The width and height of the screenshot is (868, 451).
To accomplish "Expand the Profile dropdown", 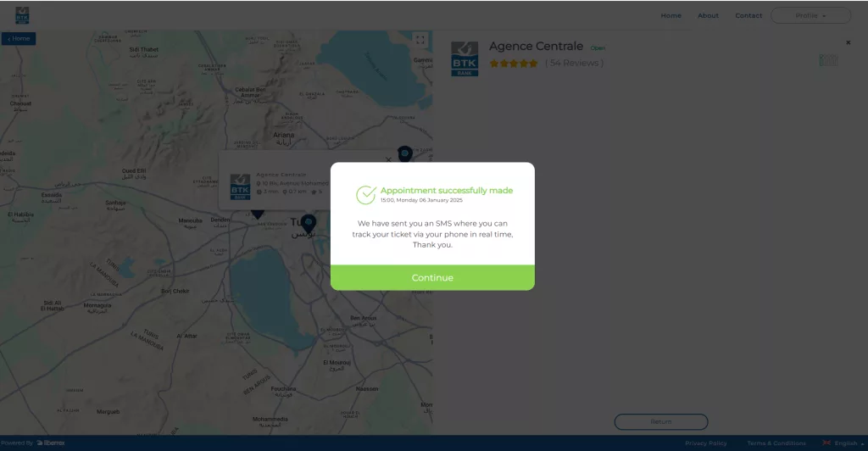I will [810, 15].
